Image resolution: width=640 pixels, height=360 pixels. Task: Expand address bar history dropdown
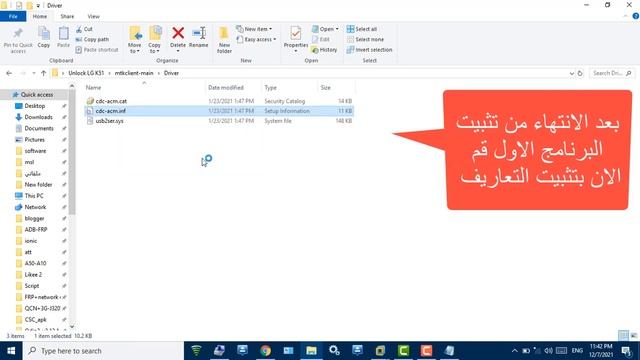(571, 73)
